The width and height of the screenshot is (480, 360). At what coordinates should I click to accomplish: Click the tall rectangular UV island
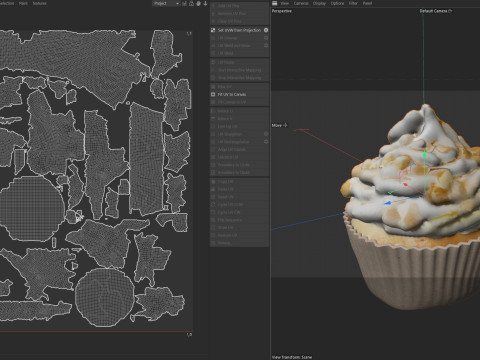click(x=146, y=159)
